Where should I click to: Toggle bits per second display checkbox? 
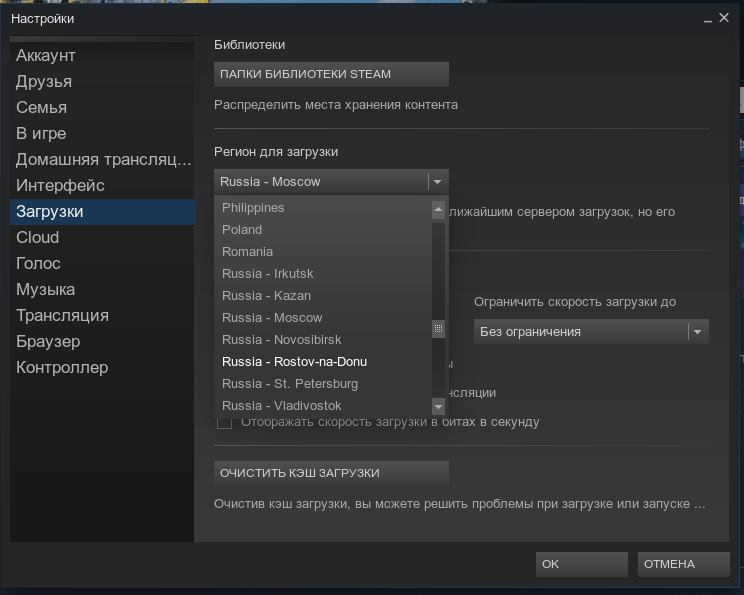[224, 422]
